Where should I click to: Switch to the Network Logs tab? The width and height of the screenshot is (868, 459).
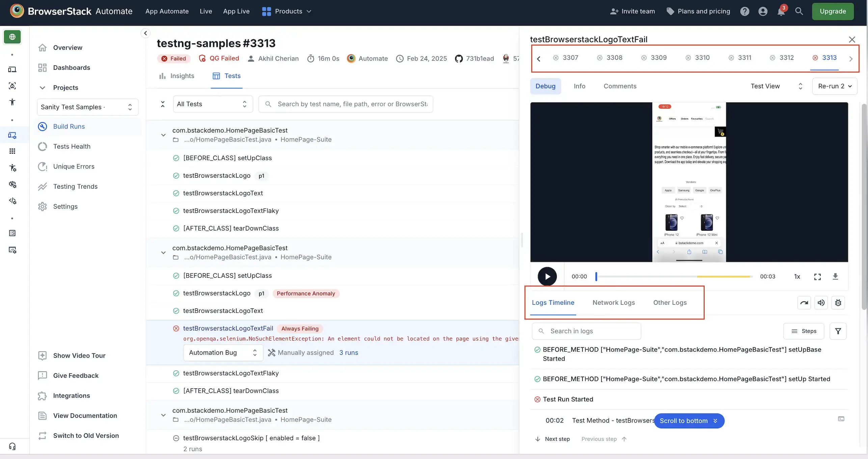pyautogui.click(x=614, y=303)
